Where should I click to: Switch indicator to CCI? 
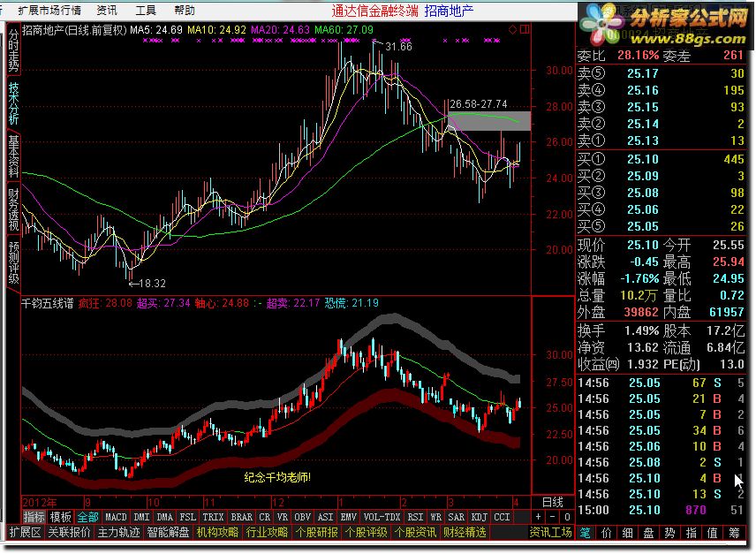[502, 517]
